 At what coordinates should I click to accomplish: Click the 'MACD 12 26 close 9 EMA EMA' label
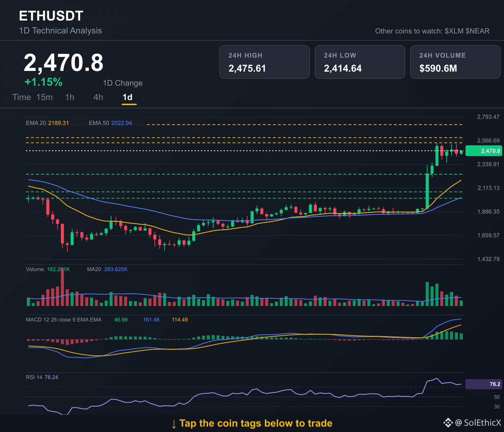(x=64, y=320)
